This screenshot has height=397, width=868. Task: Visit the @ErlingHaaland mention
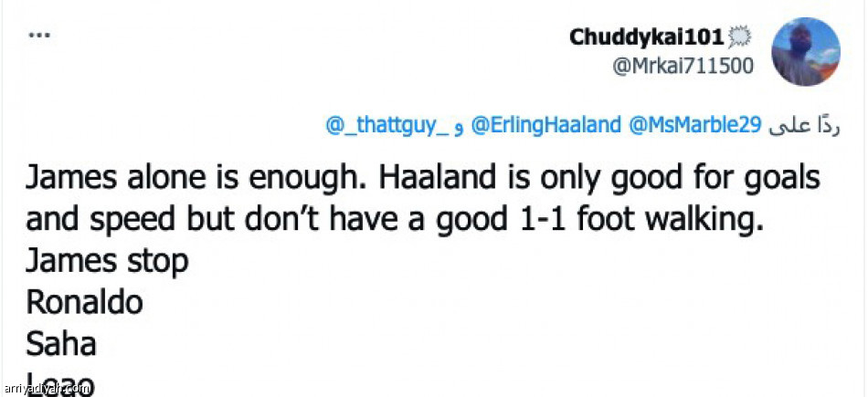point(546,126)
